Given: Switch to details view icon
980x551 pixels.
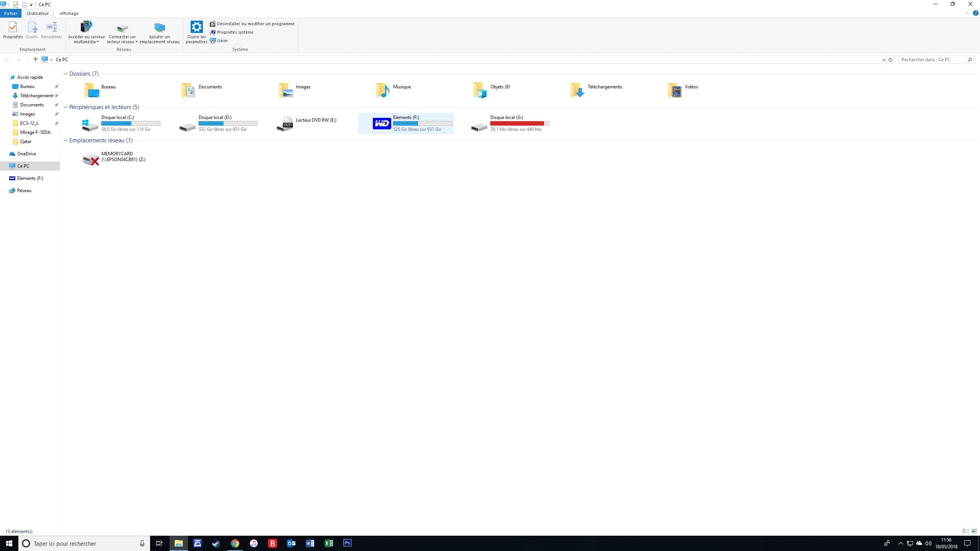Looking at the screenshot, I should click(x=965, y=531).
